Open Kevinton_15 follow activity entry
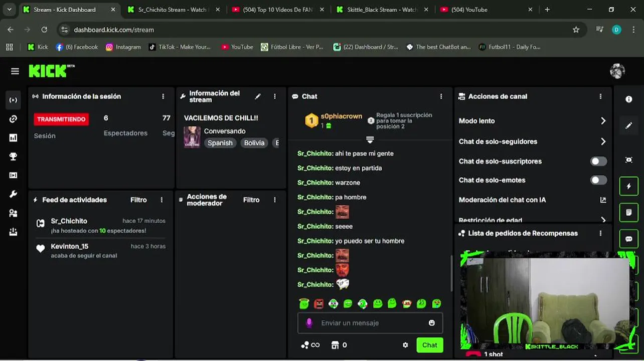Viewport: 644px width, 361px height. click(101, 251)
